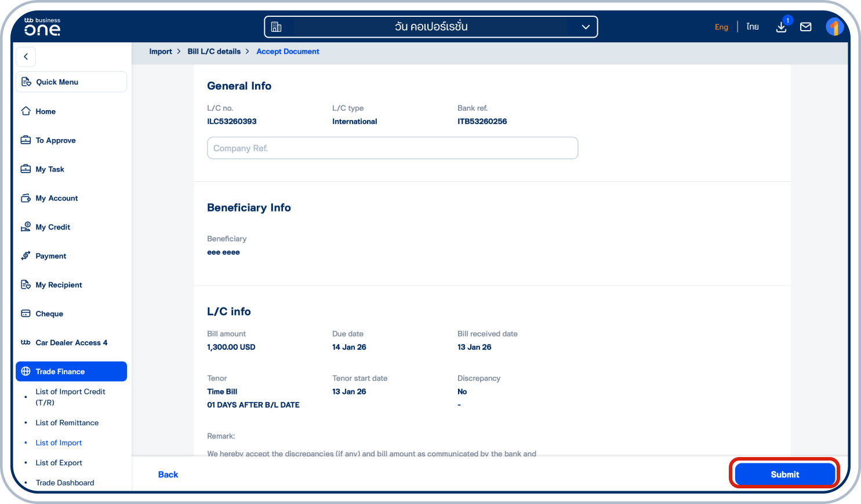
Task: Switch language to Thai
Action: (752, 27)
